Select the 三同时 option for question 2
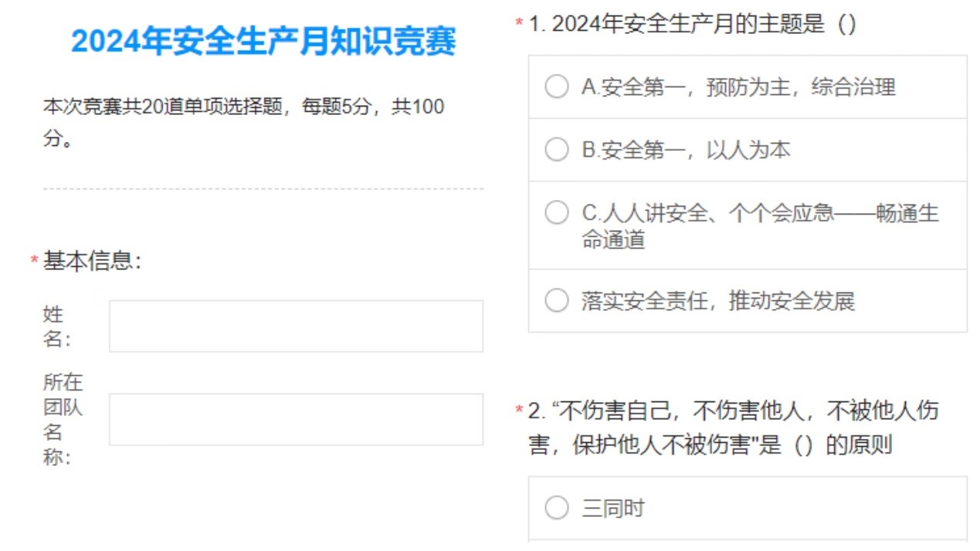The image size is (980, 551). pos(556,507)
